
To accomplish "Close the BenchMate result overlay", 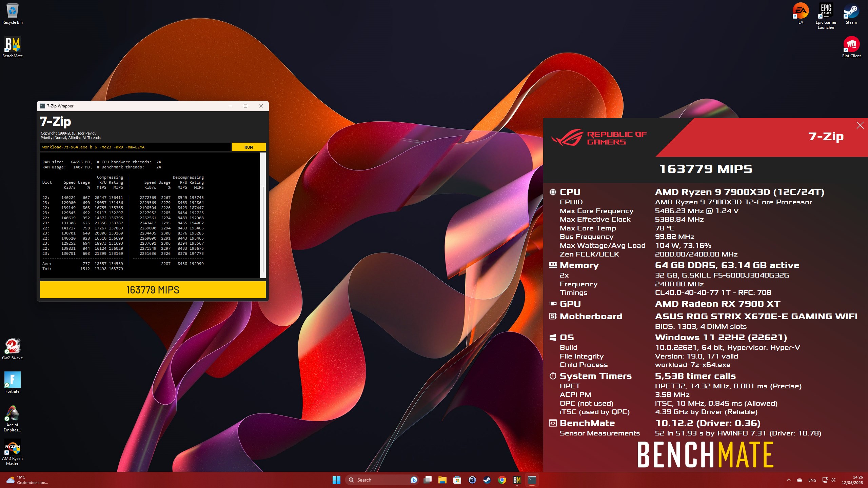I will [860, 125].
